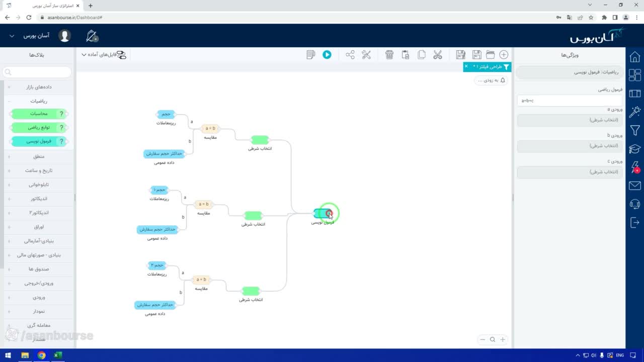The height and width of the screenshot is (362, 644).
Task: Click the فرمول نویسی block in sidebar
Action: click(x=39, y=141)
